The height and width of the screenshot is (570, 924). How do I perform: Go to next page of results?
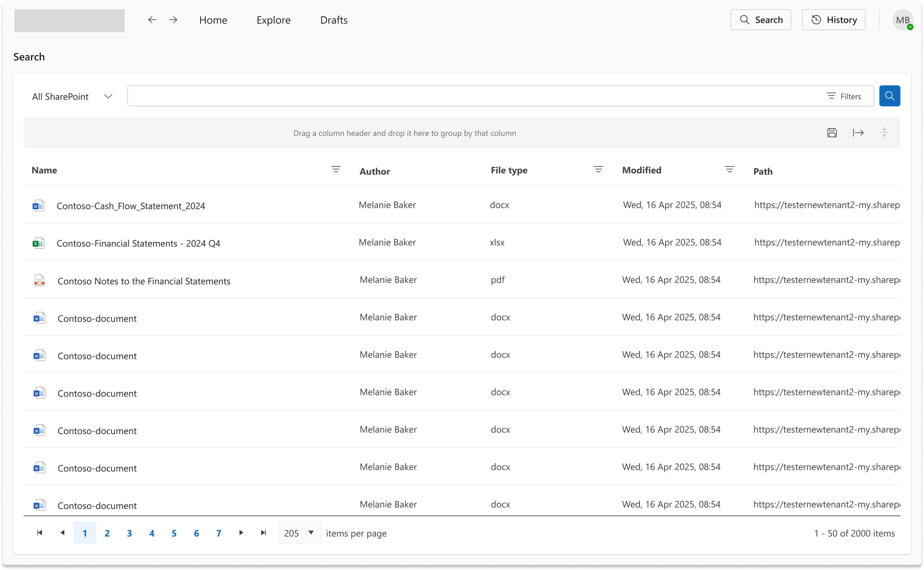[x=241, y=532]
